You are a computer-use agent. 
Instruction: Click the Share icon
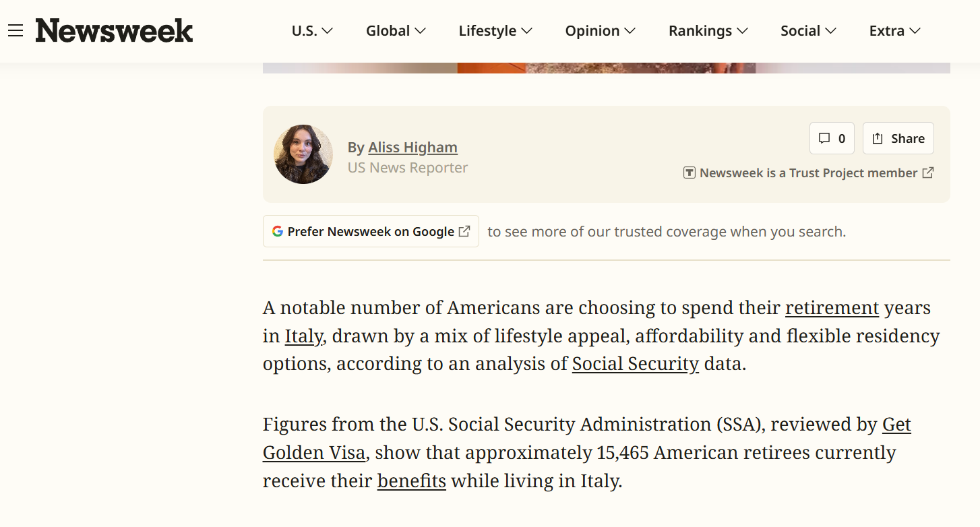[x=878, y=138]
